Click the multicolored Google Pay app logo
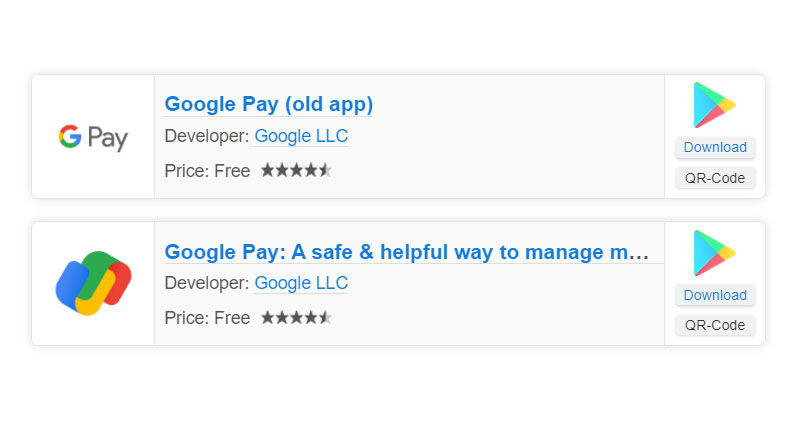This screenshot has height=424, width=800. (93, 284)
